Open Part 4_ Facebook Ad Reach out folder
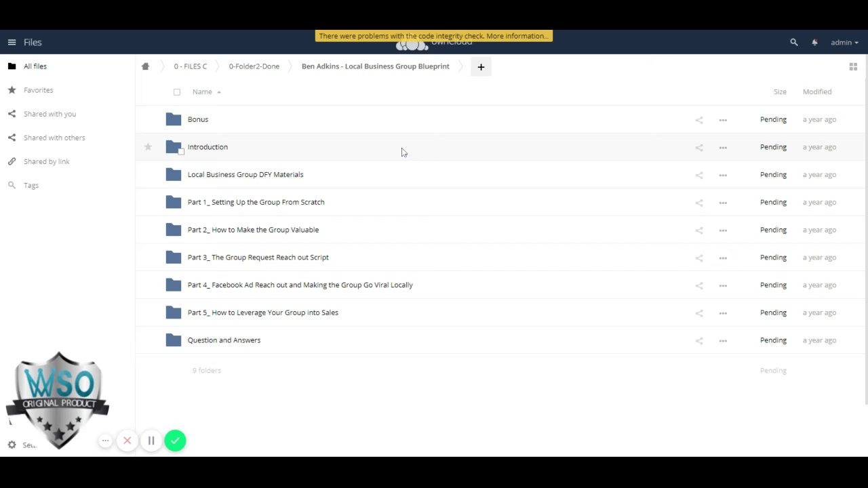The image size is (868, 488). pos(300,285)
